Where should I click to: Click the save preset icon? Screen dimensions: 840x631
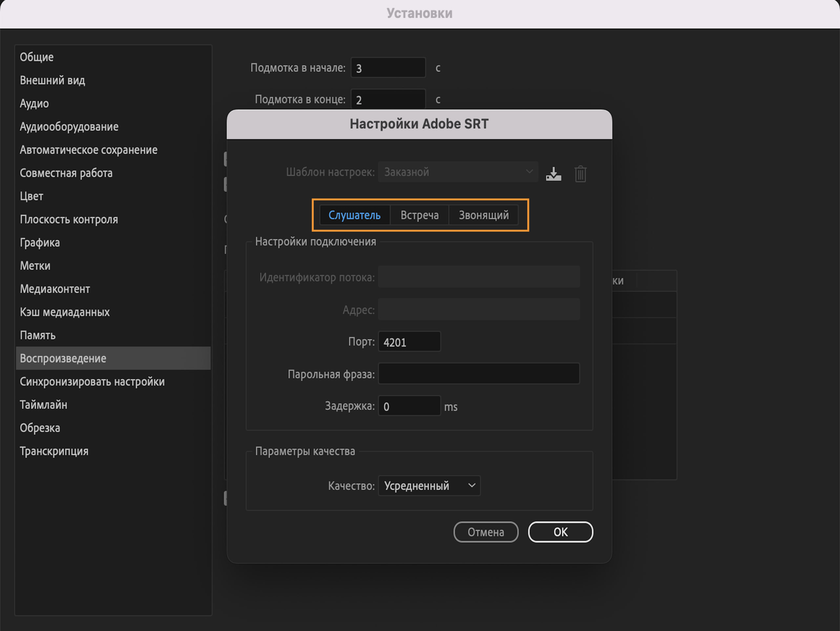(x=554, y=173)
